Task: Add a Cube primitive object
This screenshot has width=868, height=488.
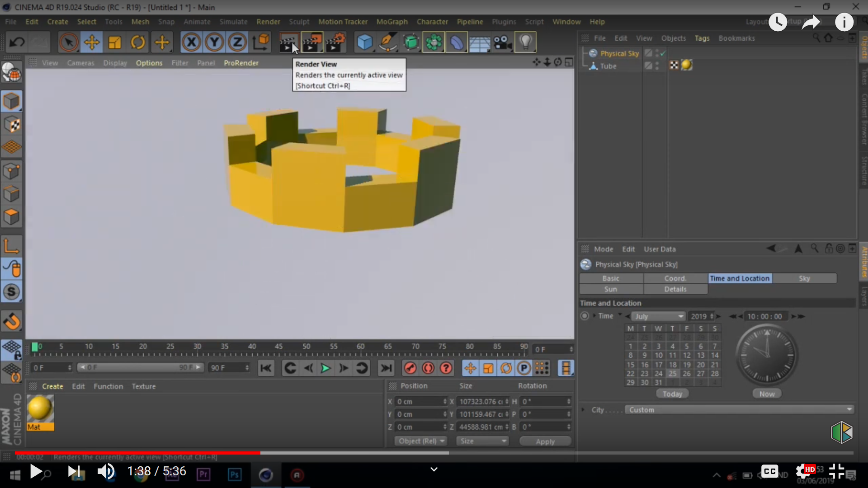Action: [365, 42]
